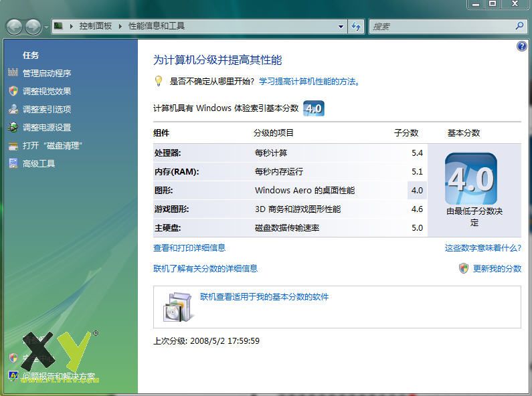Screen dimensions: 532x396
Task: Click 磁盘数据传输速率 description
Action: coord(287,228)
